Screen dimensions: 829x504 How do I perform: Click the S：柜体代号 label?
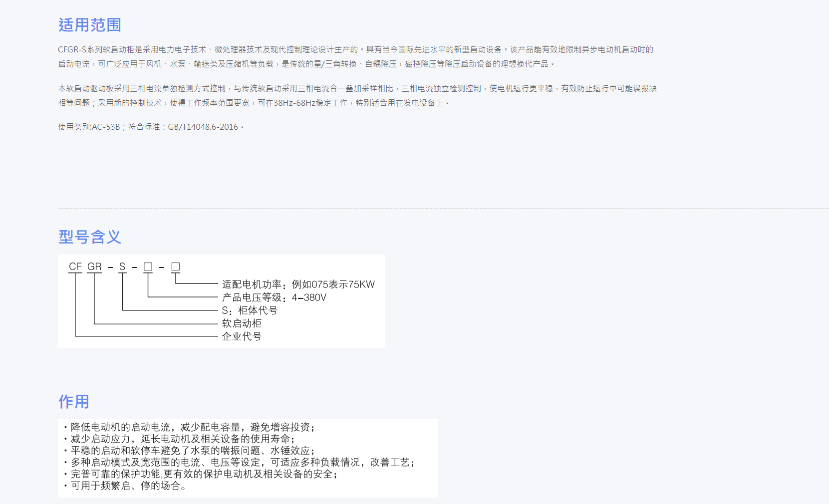pyautogui.click(x=250, y=310)
